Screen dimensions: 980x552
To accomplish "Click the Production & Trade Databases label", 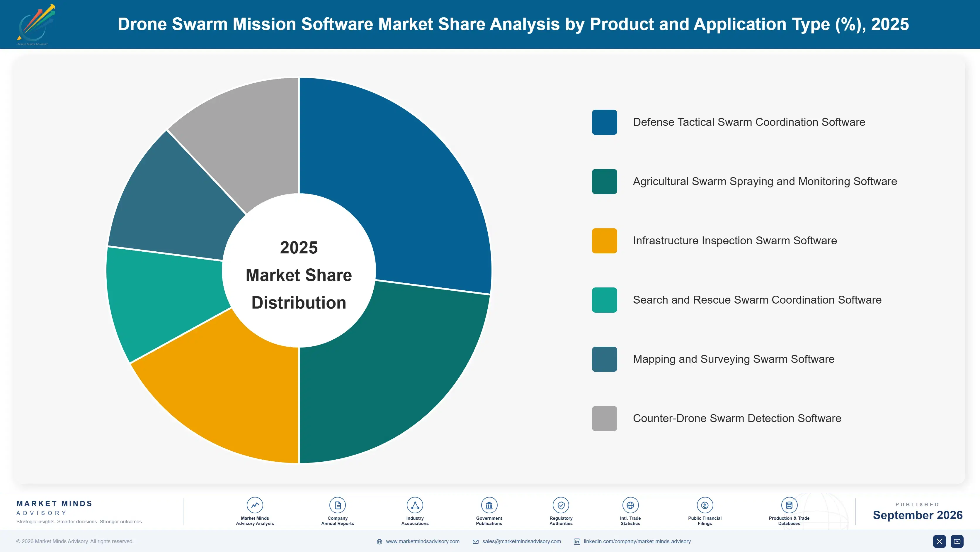I will (789, 521).
